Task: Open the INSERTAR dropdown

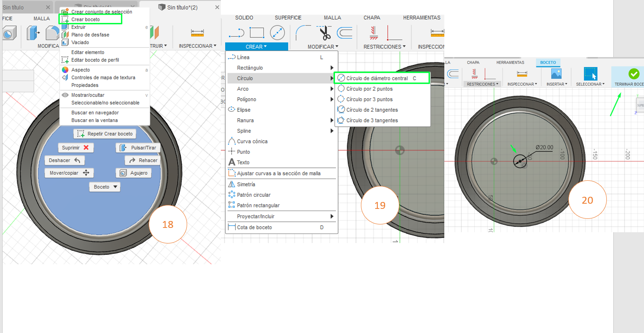Action: click(x=557, y=84)
